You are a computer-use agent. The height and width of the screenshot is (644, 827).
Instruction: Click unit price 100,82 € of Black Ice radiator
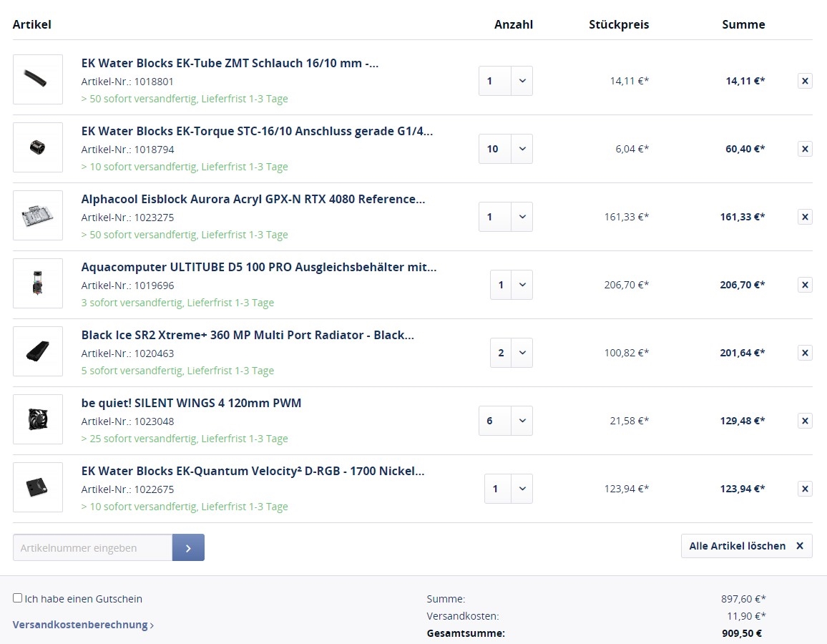627,353
